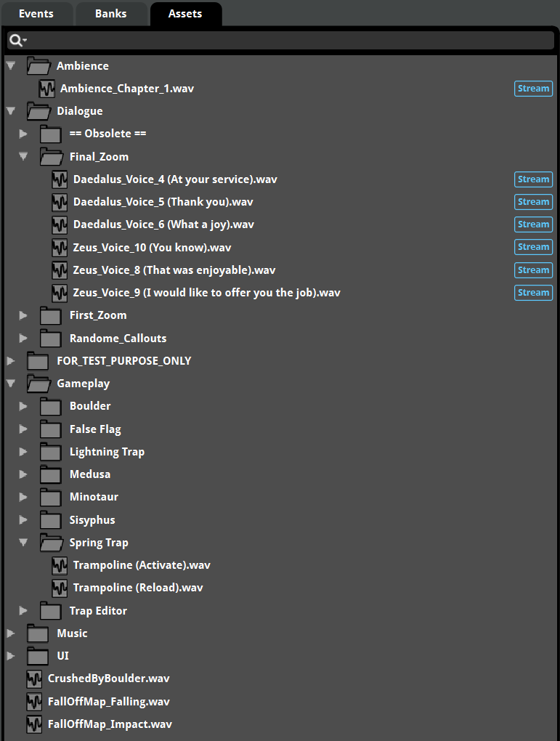Click the waveform icon of Ambience_Chapter_1.wav
Screen dimensions: 560x741
pyautogui.click(x=46, y=89)
